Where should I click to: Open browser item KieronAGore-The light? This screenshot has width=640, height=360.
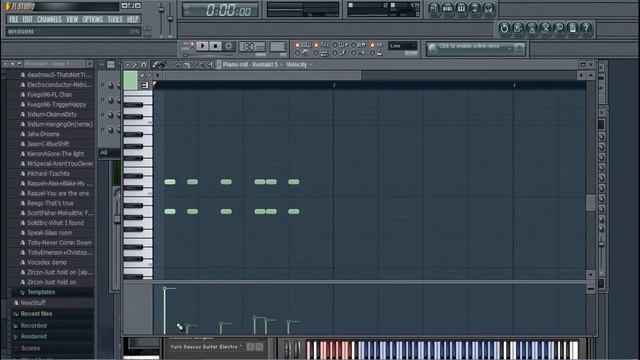[55, 154]
